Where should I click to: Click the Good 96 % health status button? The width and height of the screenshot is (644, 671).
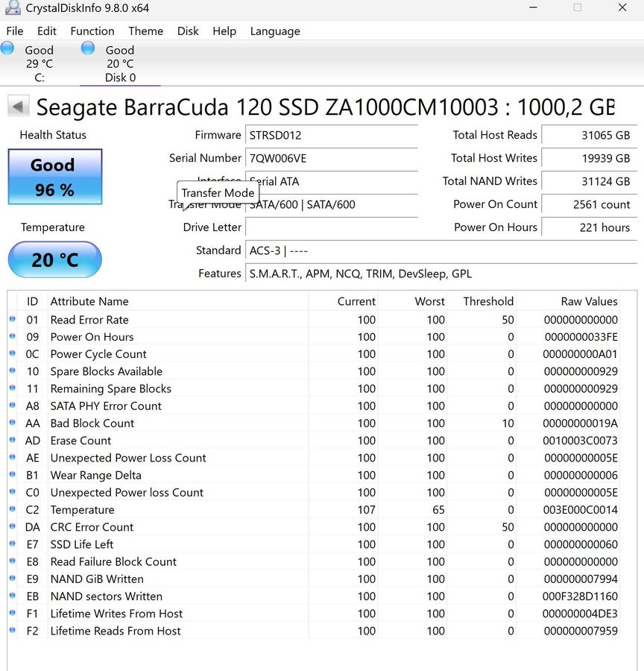[x=54, y=177]
